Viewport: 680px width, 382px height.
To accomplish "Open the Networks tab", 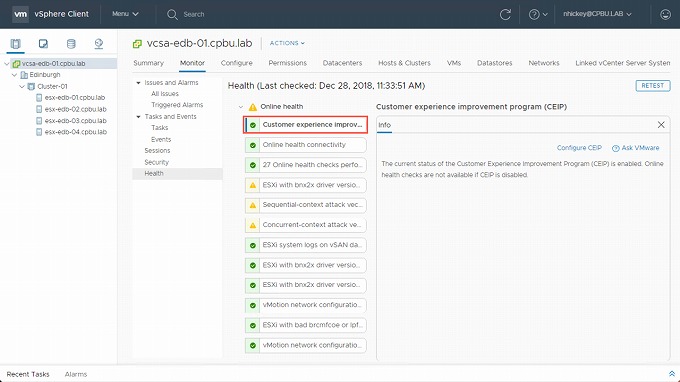I will 544,63.
